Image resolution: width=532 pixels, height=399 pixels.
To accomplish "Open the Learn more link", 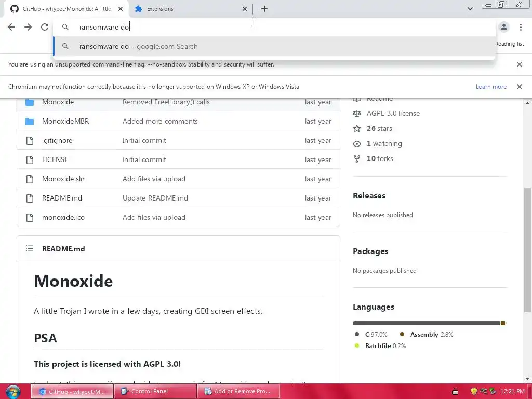I will [491, 87].
